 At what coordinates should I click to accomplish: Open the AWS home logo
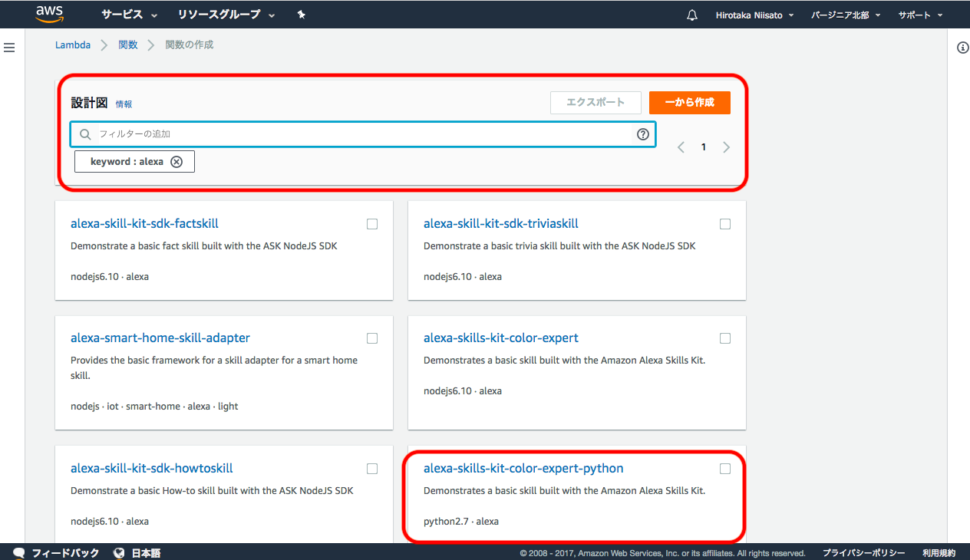[49, 14]
